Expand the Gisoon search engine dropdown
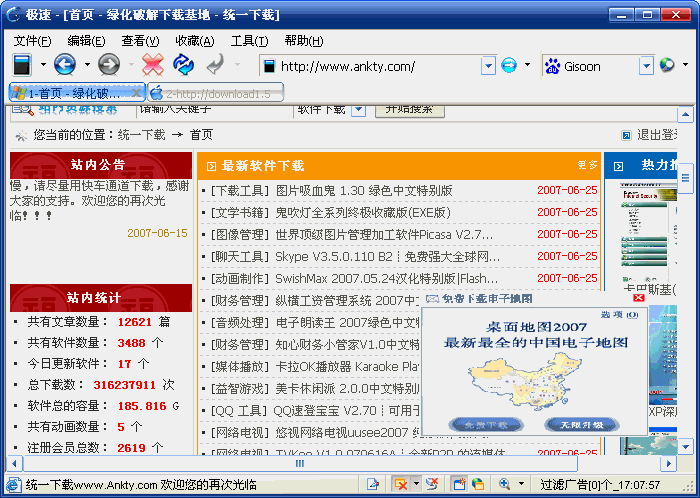 [x=647, y=66]
